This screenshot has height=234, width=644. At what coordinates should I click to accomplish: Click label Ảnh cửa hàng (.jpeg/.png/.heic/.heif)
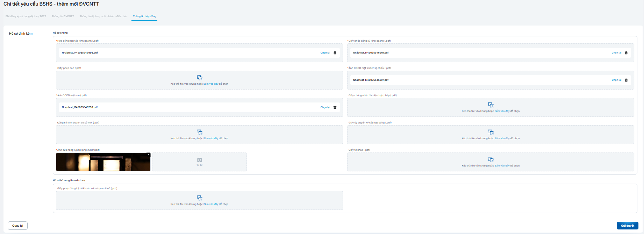(x=78, y=150)
